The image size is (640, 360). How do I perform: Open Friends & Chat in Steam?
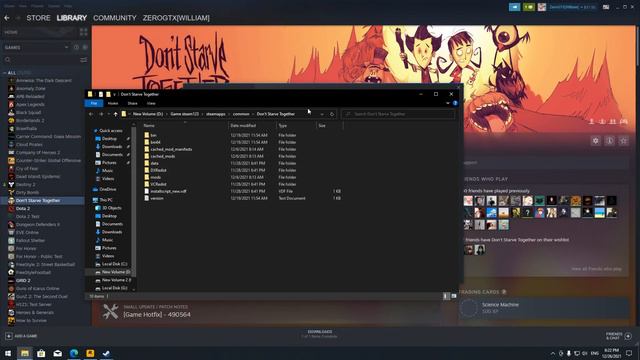(x=618, y=336)
